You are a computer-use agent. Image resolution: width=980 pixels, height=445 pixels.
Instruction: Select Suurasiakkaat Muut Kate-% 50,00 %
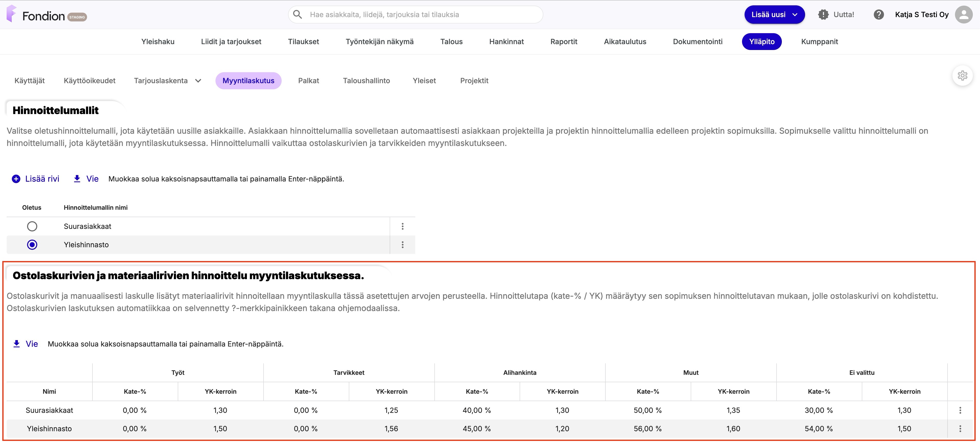[x=648, y=410]
